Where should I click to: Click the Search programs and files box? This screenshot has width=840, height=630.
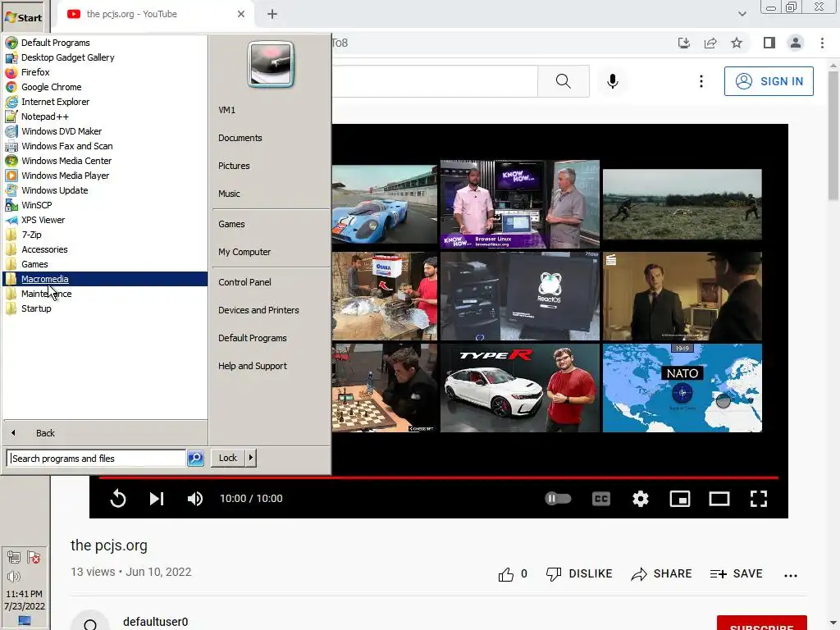pyautogui.click(x=97, y=458)
